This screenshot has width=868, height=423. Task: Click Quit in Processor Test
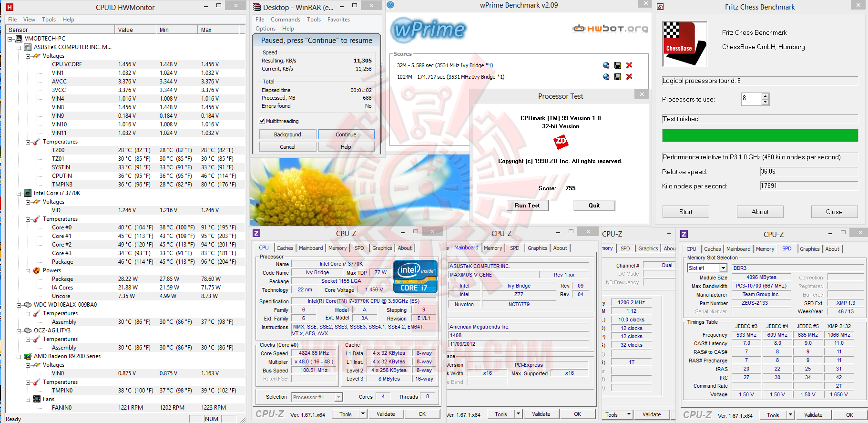[x=594, y=206]
